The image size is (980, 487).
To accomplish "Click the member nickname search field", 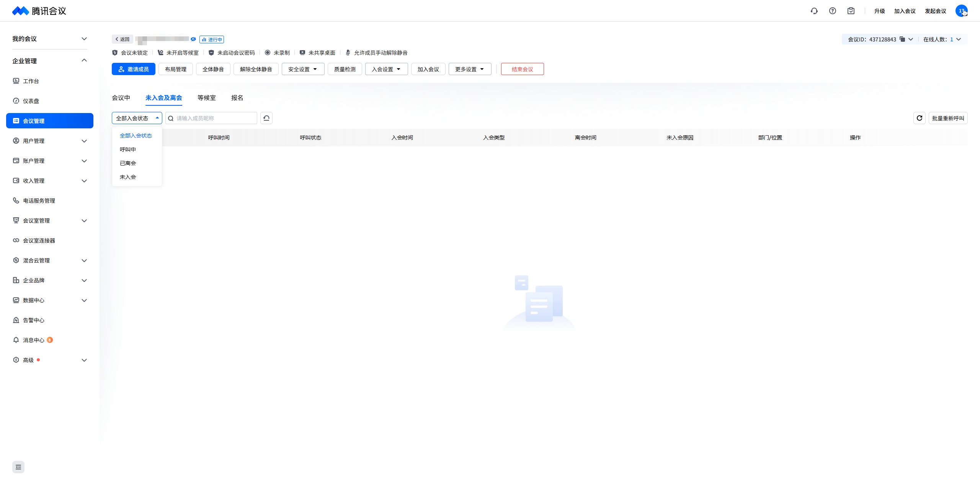I will (214, 118).
